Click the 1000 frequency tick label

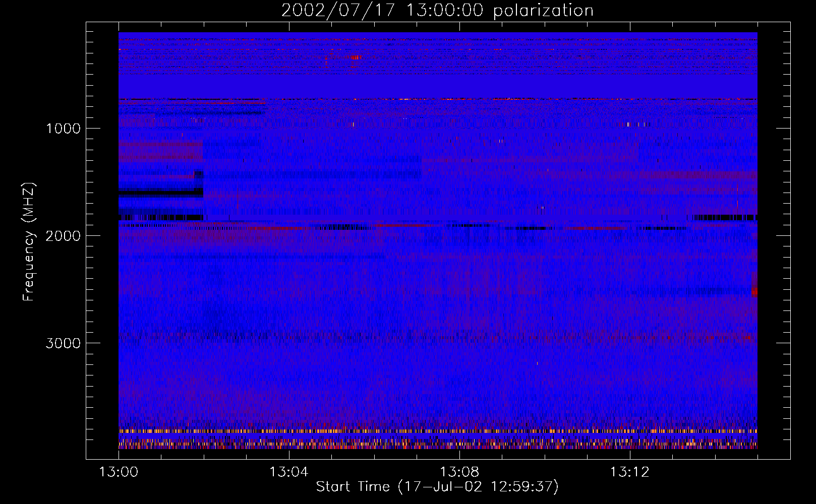point(63,129)
